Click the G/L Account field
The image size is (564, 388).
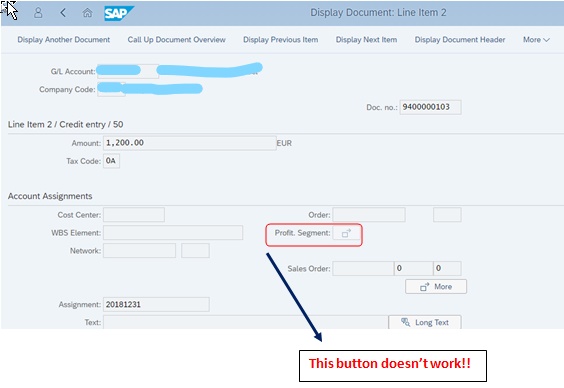pyautogui.click(x=128, y=71)
